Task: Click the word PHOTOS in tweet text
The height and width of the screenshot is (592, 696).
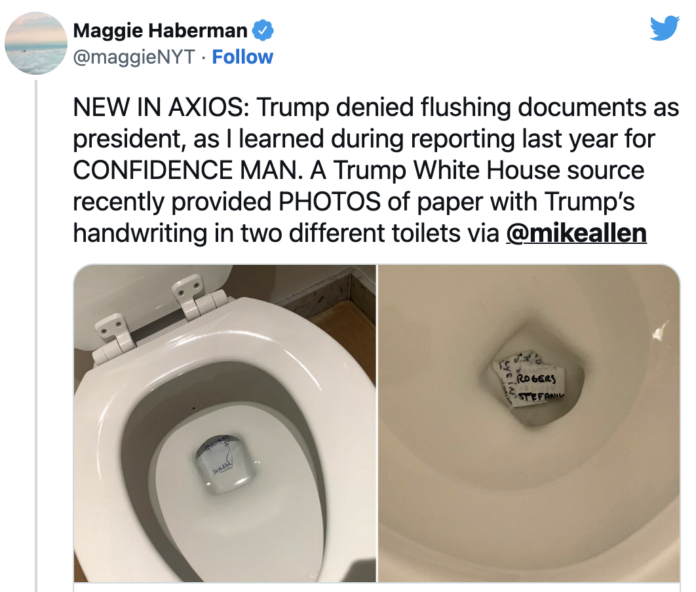Action: (329, 202)
